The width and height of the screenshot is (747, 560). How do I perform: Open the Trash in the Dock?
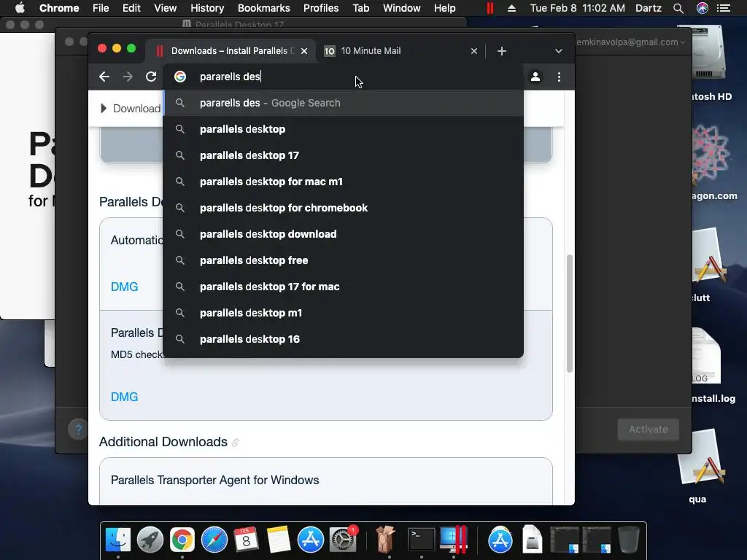628,540
